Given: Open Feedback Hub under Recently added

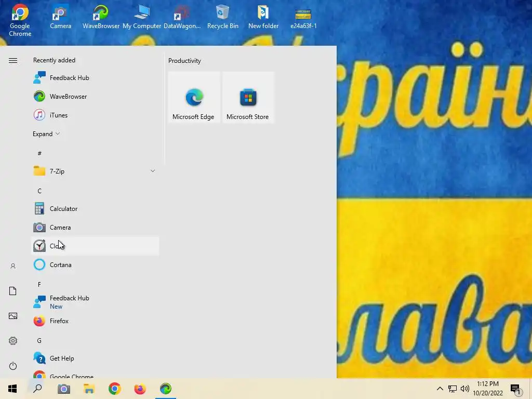Looking at the screenshot, I should [x=95, y=78].
